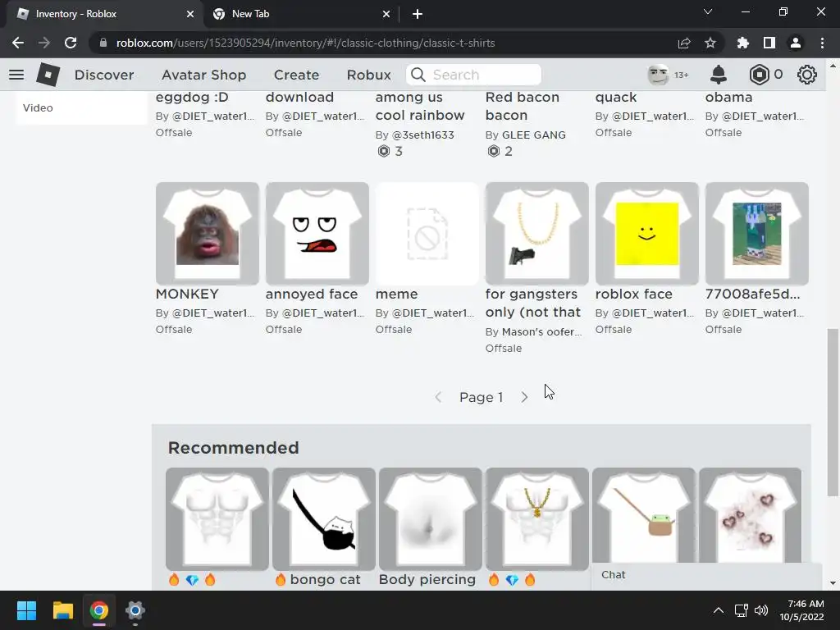
Task: Open the Chrome profile icon
Action: click(796, 43)
